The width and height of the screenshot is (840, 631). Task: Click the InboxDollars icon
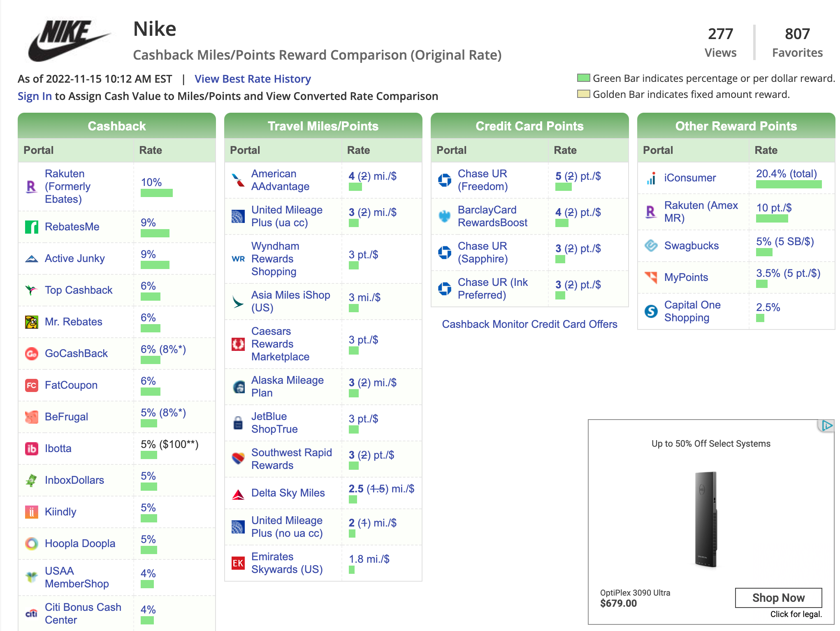[x=31, y=480]
